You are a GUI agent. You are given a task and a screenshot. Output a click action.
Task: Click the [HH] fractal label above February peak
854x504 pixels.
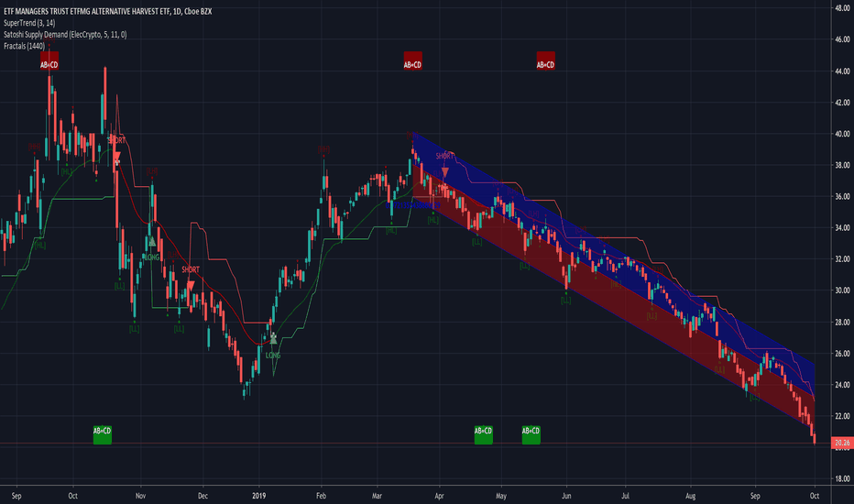pyautogui.click(x=324, y=149)
